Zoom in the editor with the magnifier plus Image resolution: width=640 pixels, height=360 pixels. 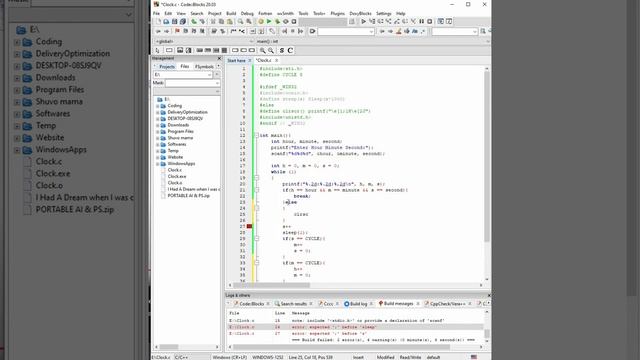click(x=262, y=51)
